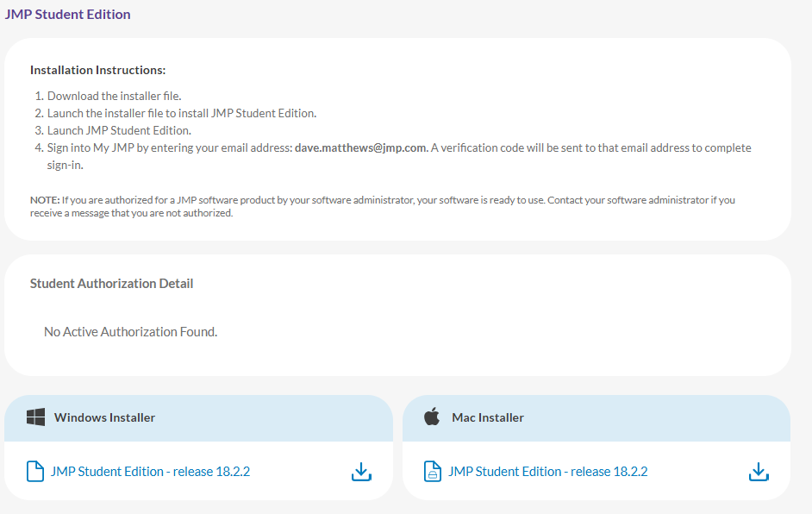Screen dimensions: 812x514
Task: Click the file icon beside Windows JMP Student Edition
Action: [x=35, y=472]
